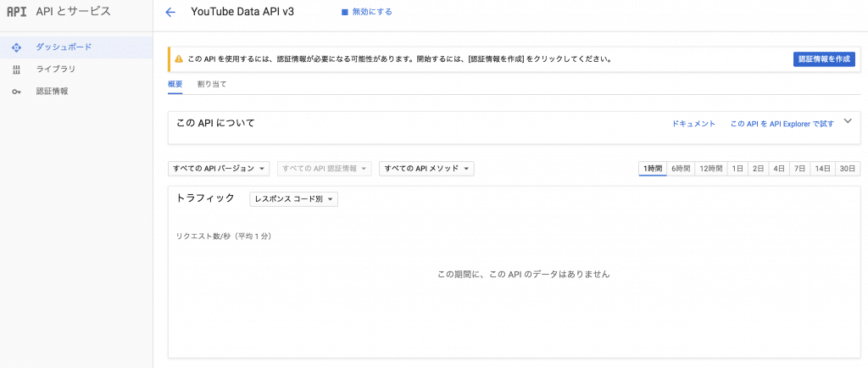The height and width of the screenshot is (368, 868).
Task: Click the トラフィック heading
Action: click(205, 198)
